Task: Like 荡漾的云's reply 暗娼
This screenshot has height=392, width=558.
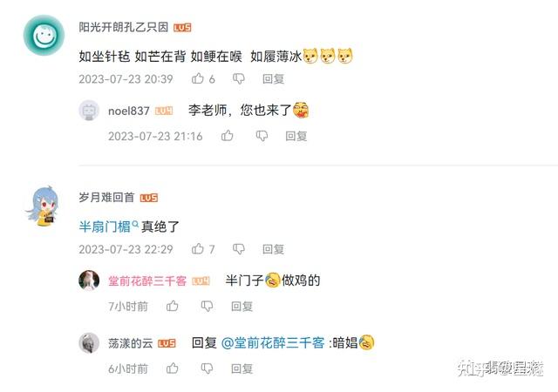Action: pyautogui.click(x=173, y=368)
